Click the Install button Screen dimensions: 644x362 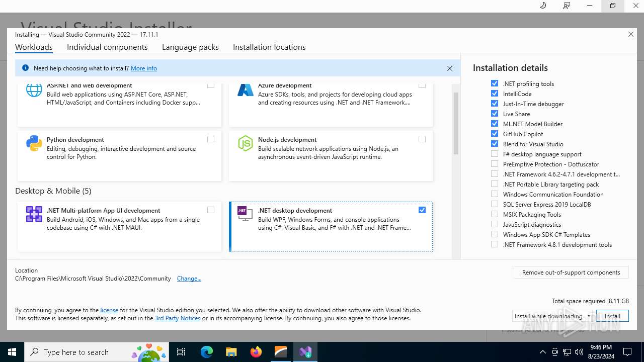point(612,316)
